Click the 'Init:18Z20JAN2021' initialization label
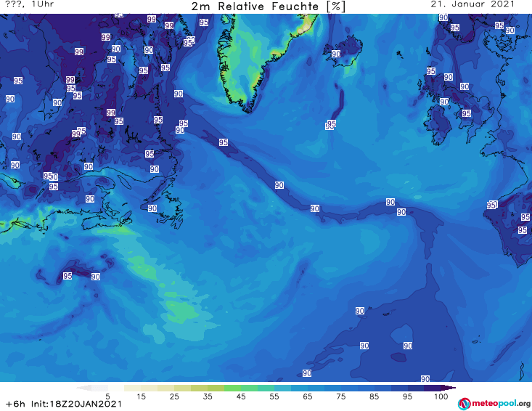532x411 pixels. coord(76,404)
